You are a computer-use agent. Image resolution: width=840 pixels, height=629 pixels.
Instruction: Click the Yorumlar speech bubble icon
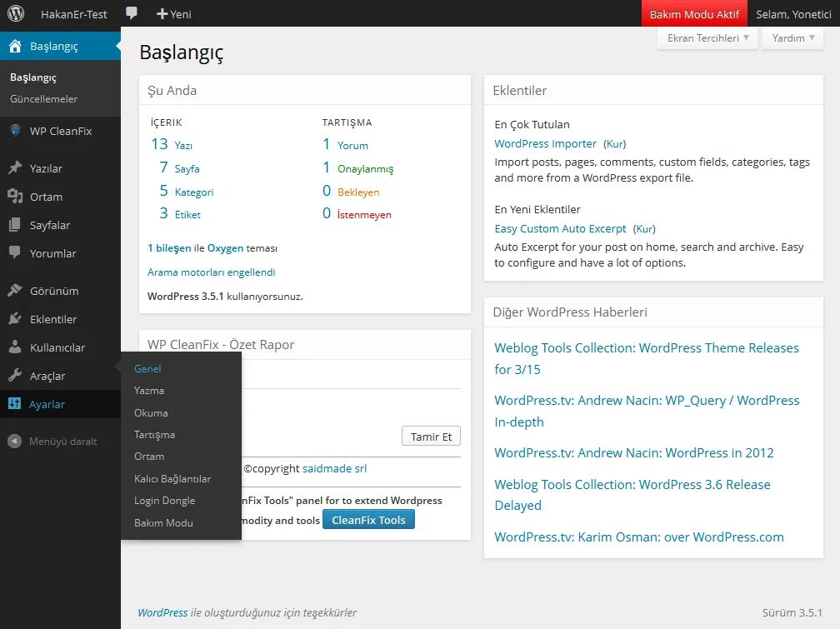[15, 252]
